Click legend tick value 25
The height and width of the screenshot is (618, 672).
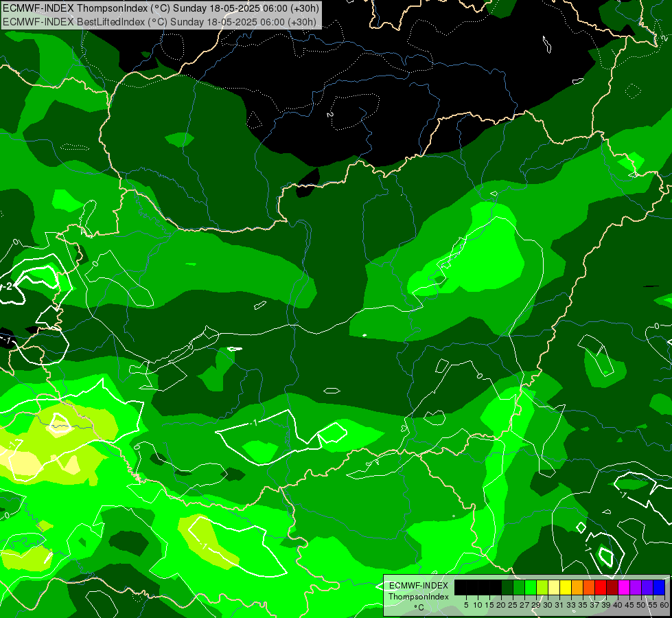tap(513, 605)
